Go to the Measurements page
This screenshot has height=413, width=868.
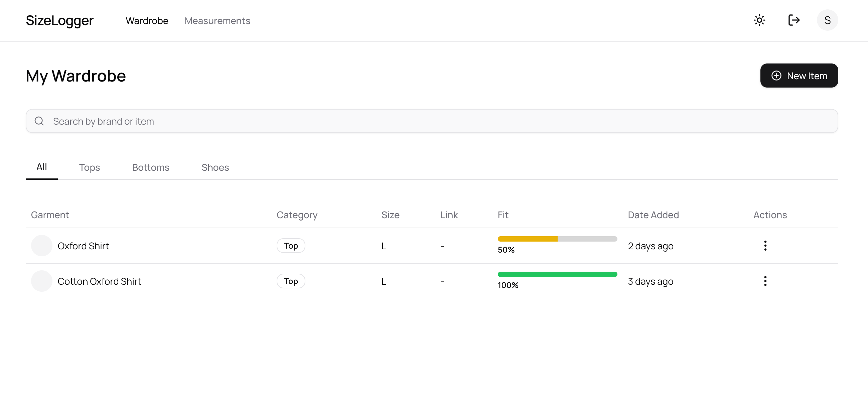coord(218,21)
